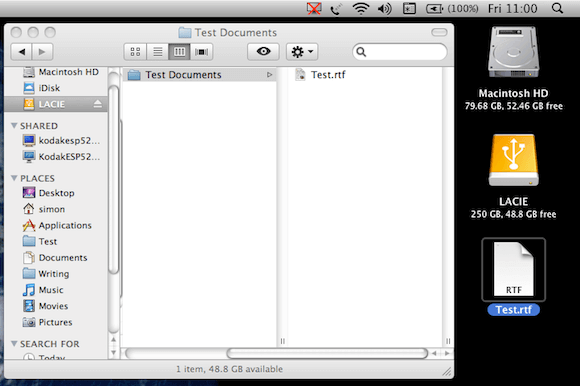
Task: Click the horizontal scroll left arrow
Action: [434, 353]
